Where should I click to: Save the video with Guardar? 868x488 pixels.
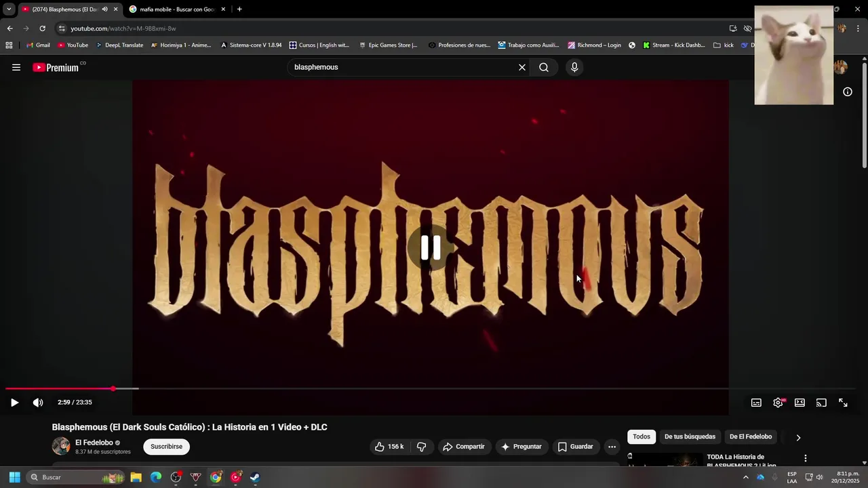pyautogui.click(x=575, y=447)
